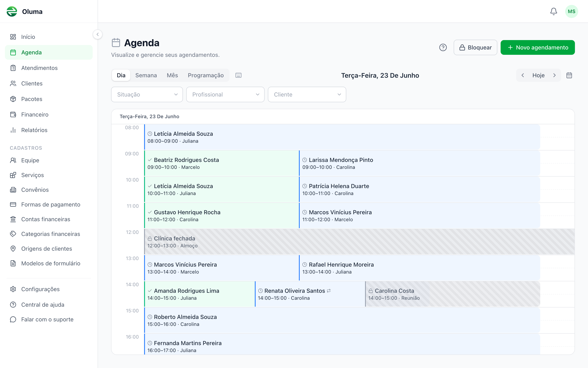588x368 pixels.
Task: Open Amanda Rodrigues Lima appointment
Action: coord(199,294)
